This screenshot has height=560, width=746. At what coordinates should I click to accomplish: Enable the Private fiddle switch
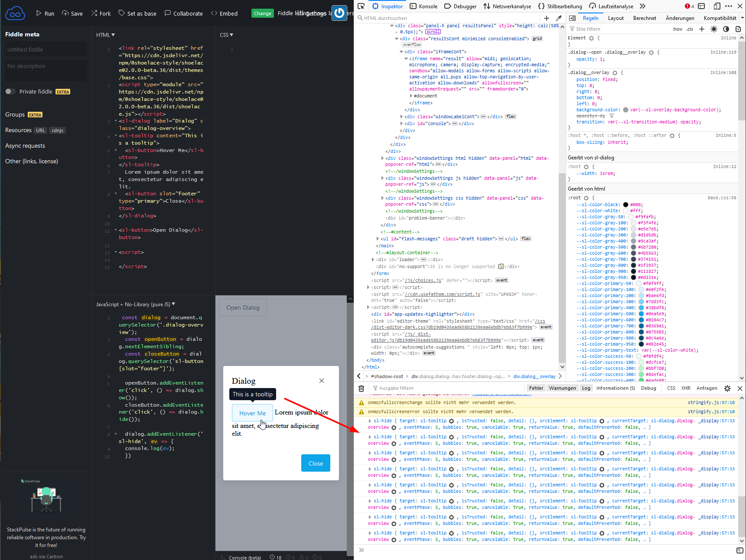coord(10,91)
